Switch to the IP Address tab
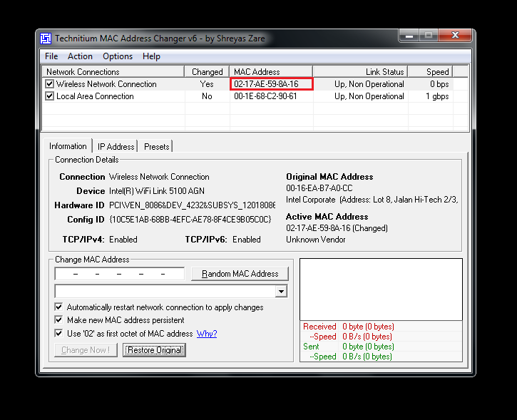The height and width of the screenshot is (420, 517). pos(116,147)
